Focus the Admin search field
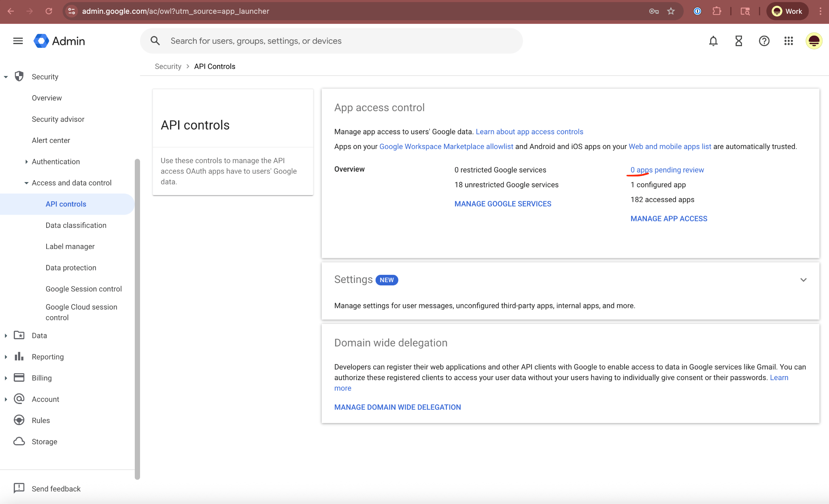 coord(332,41)
